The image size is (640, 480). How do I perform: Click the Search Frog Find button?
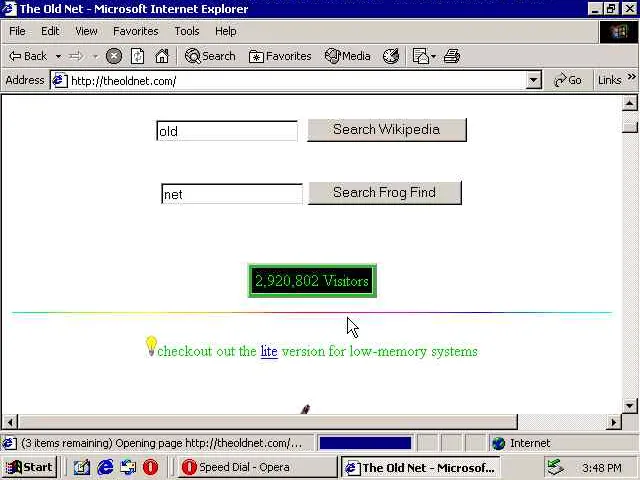pos(385,193)
